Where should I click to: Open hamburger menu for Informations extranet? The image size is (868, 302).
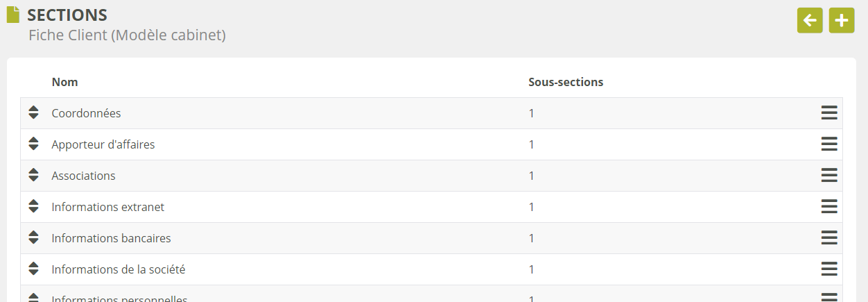(829, 207)
